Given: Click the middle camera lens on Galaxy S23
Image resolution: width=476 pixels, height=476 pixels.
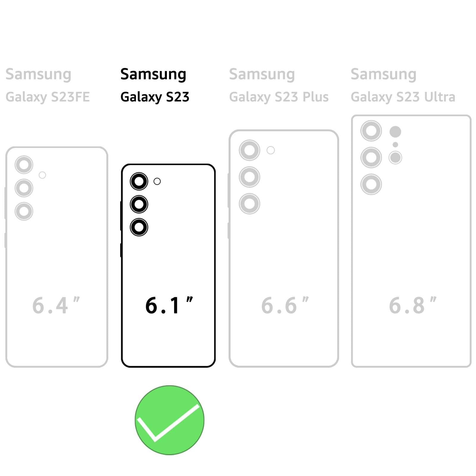Looking at the screenshot, I should 139,204.
